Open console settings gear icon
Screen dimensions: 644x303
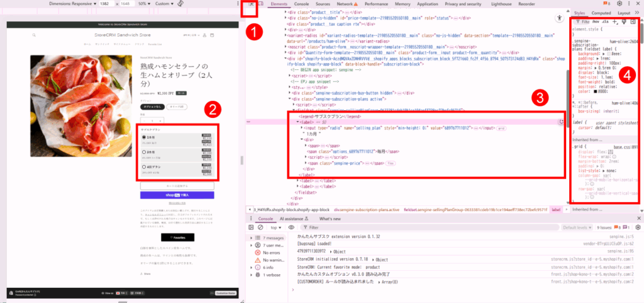coord(638,227)
